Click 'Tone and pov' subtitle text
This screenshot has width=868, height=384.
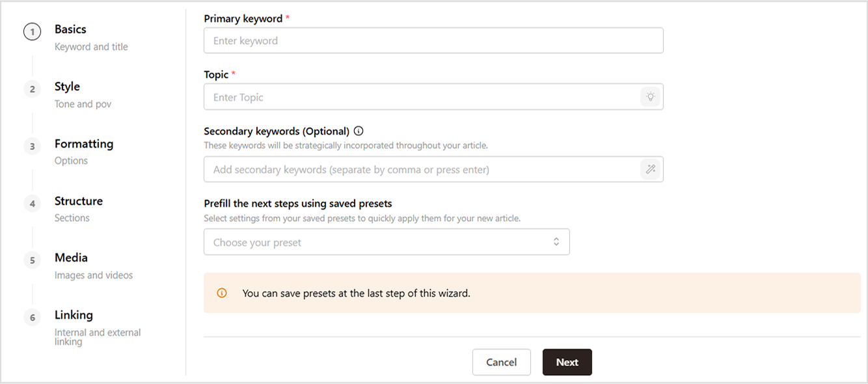83,104
